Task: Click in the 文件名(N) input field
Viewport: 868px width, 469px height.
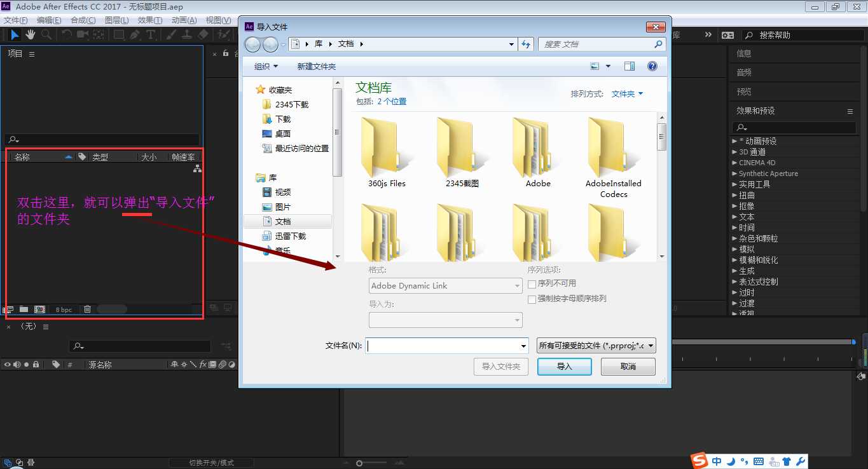Action: [x=447, y=346]
